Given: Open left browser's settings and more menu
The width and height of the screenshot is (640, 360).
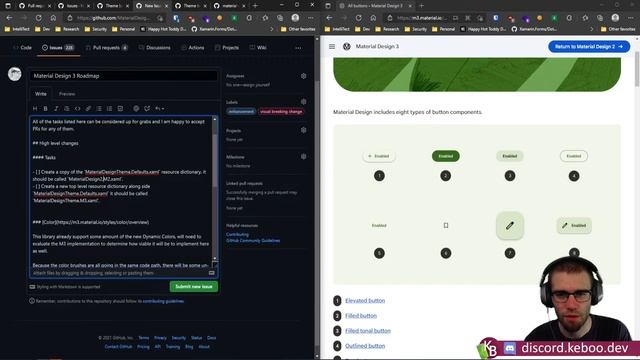Looking at the screenshot, I should (x=311, y=18).
